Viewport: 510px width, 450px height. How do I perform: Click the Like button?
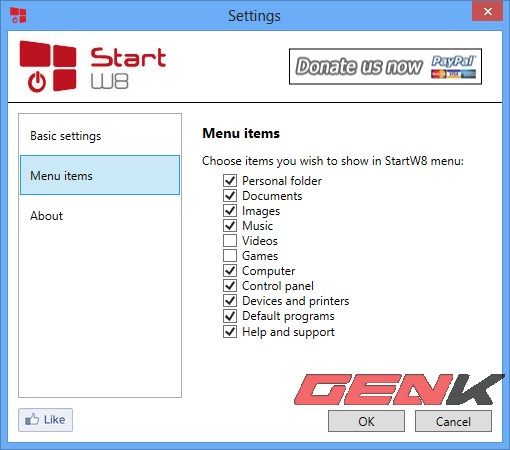45,420
